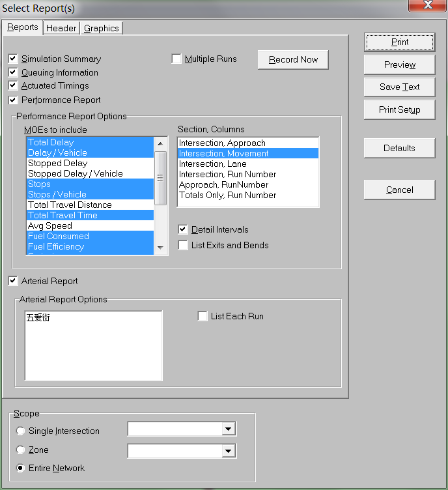
Task: Switch to the Header tab
Action: pos(61,28)
